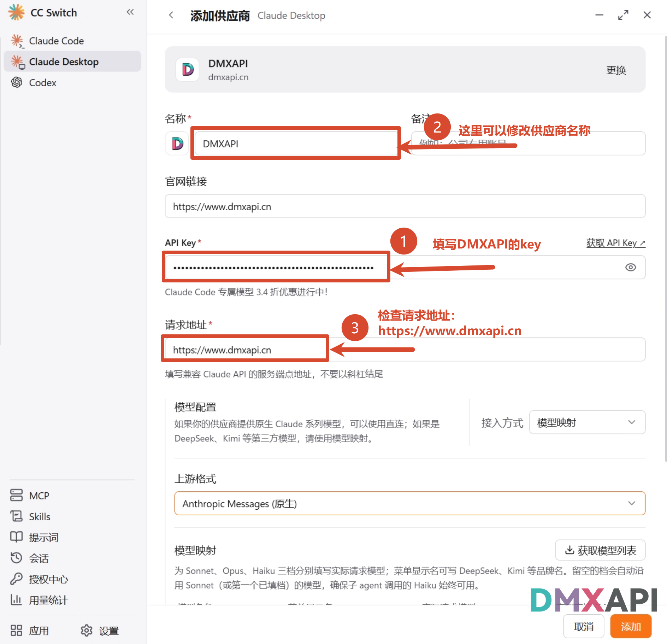Click the masked API Key field

coord(405,268)
